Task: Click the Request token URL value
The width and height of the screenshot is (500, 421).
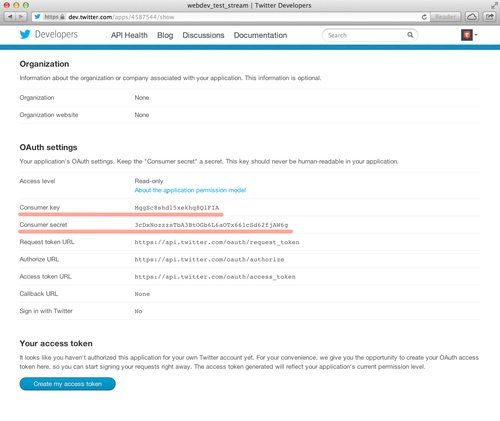Action: click(217, 242)
